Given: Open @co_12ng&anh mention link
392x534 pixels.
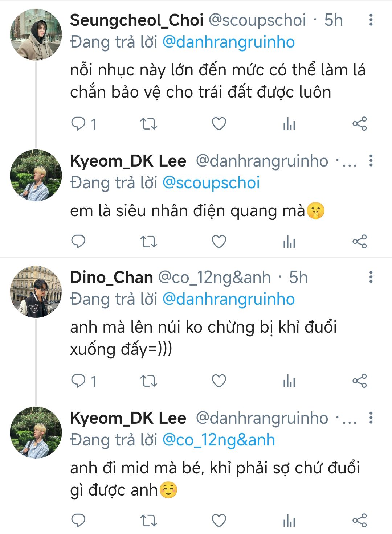Looking at the screenshot, I should click(x=219, y=440).
